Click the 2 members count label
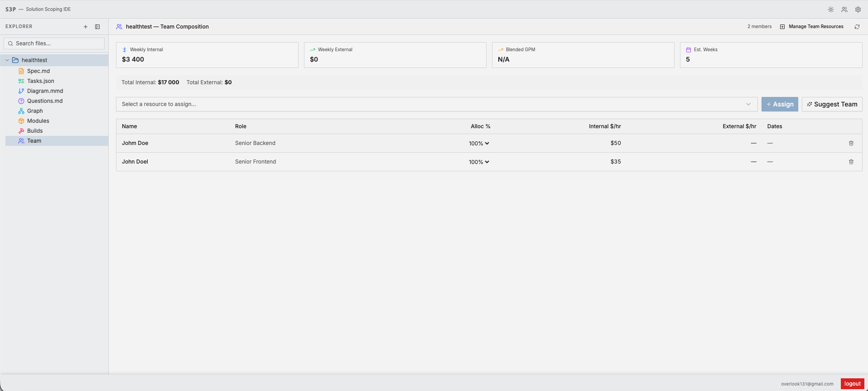The width and height of the screenshot is (868, 391). click(759, 27)
